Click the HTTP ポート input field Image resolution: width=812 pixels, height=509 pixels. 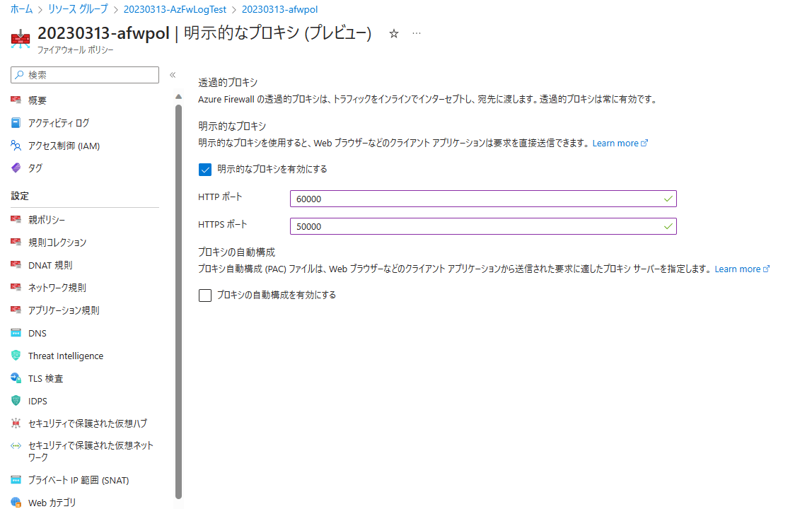coord(483,199)
